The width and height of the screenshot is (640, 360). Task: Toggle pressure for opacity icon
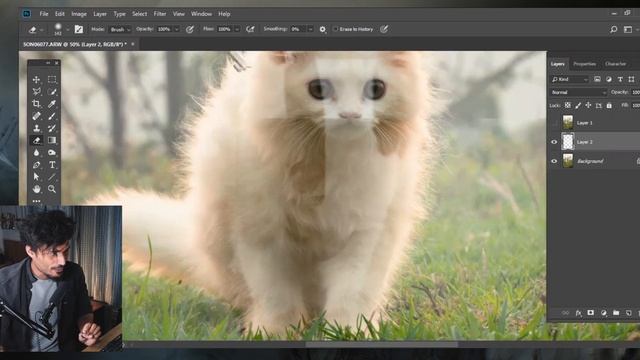[190, 29]
